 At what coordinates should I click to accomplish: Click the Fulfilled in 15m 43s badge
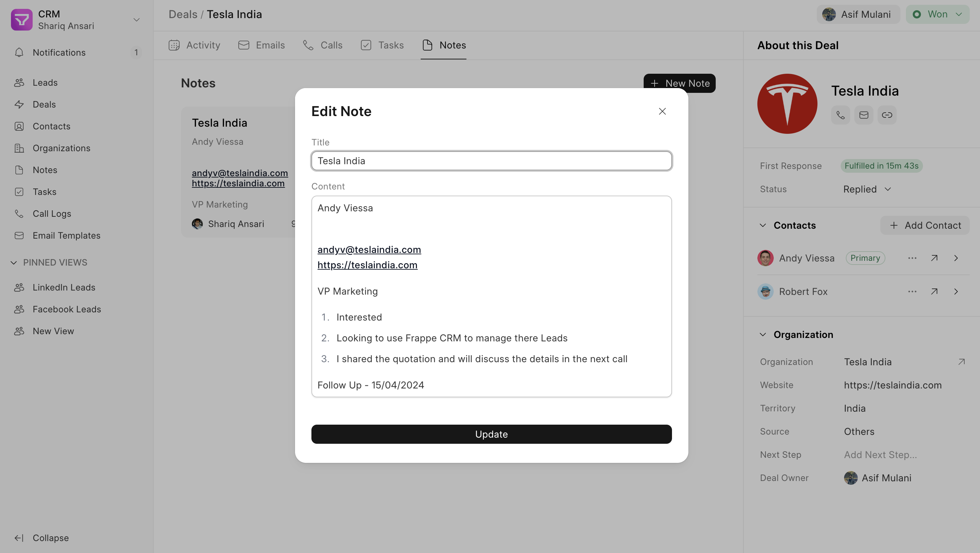(881, 166)
